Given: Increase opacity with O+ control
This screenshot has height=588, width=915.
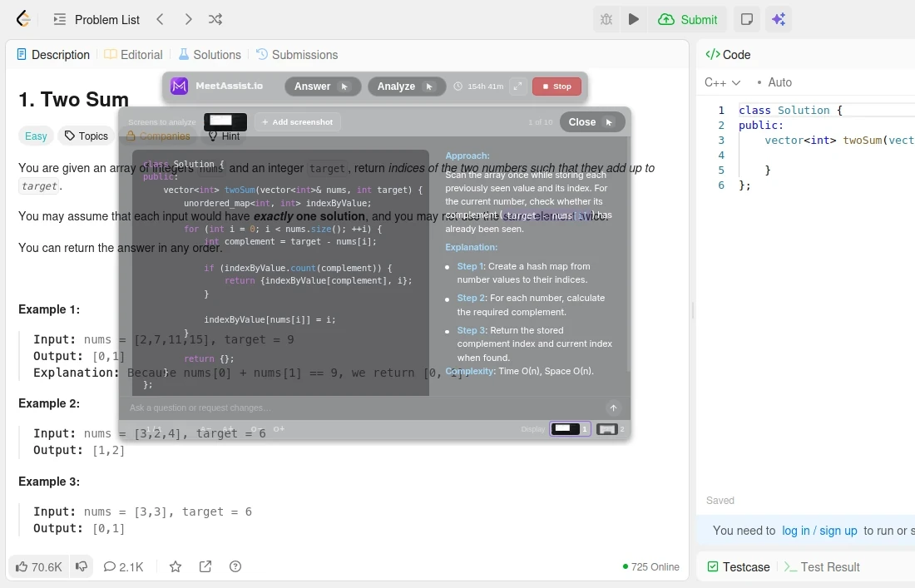Looking at the screenshot, I should [x=279, y=429].
